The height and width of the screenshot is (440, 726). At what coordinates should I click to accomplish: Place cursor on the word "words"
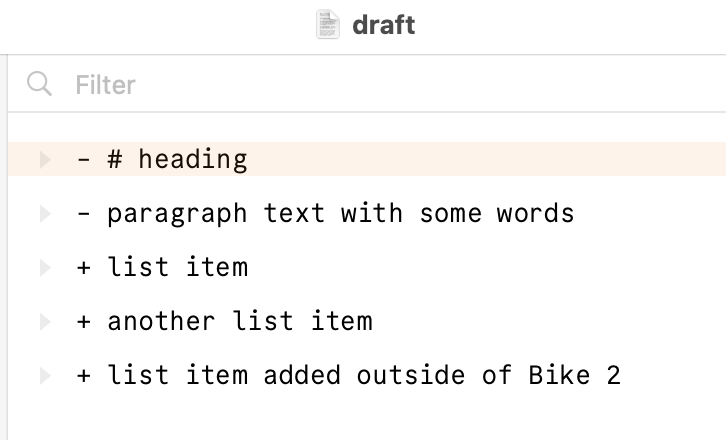pos(535,213)
